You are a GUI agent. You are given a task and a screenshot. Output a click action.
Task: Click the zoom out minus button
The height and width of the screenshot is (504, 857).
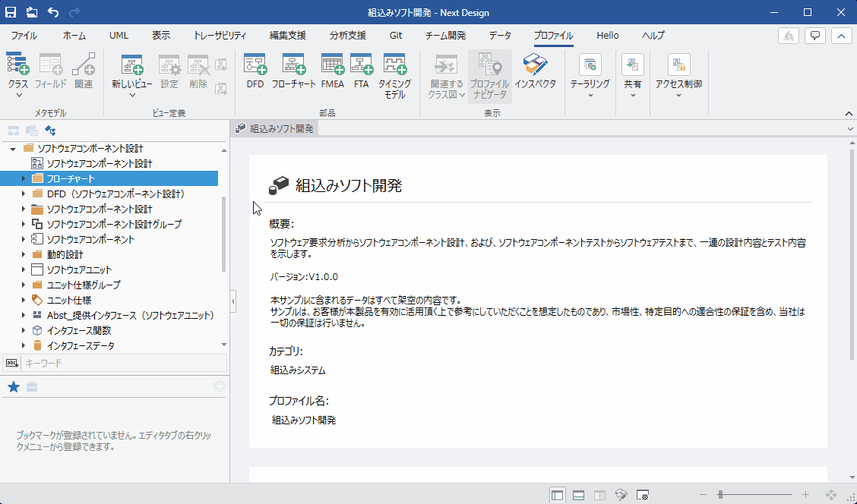point(704,495)
